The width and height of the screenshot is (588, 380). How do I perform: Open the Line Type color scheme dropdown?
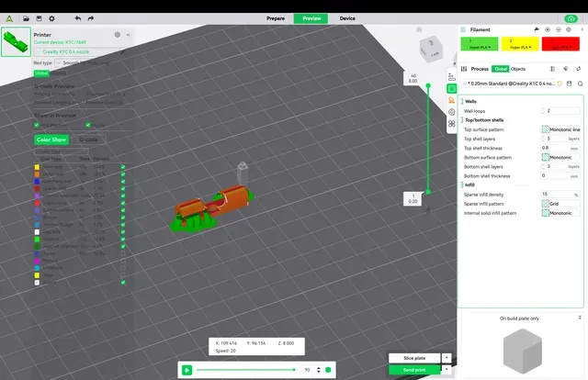(x=62, y=151)
